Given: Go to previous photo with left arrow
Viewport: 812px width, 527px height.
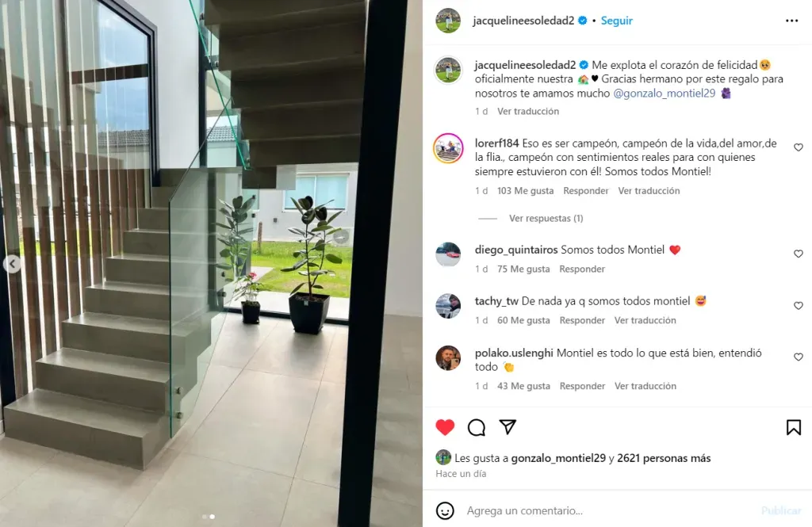Looking at the screenshot, I should point(12,264).
